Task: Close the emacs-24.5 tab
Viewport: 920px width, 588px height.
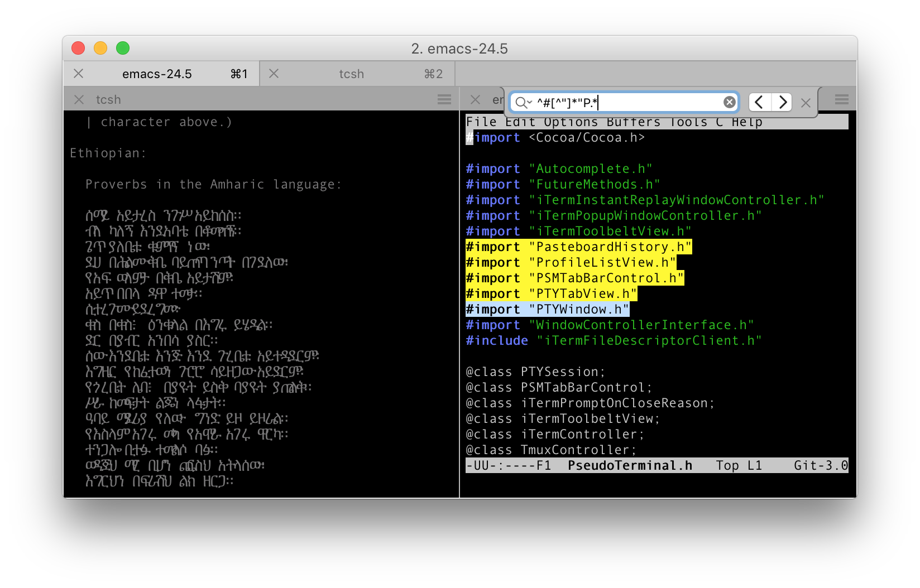Action: (79, 74)
